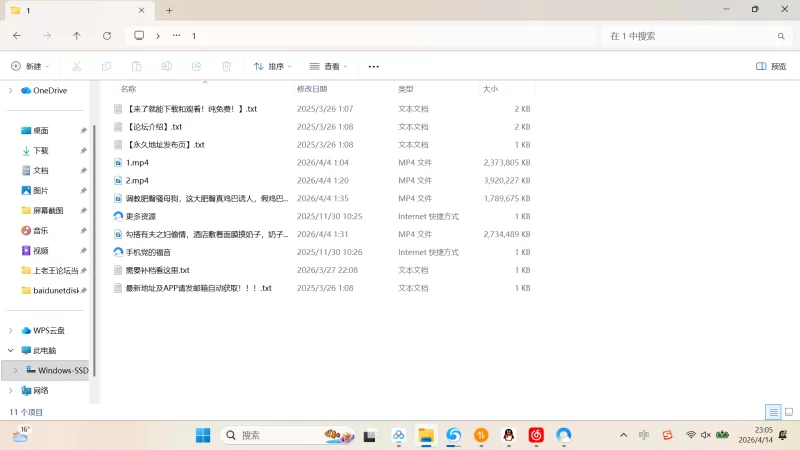Open the 排序 sort dropdown
Image resolution: width=800 pixels, height=450 pixels.
272,66
